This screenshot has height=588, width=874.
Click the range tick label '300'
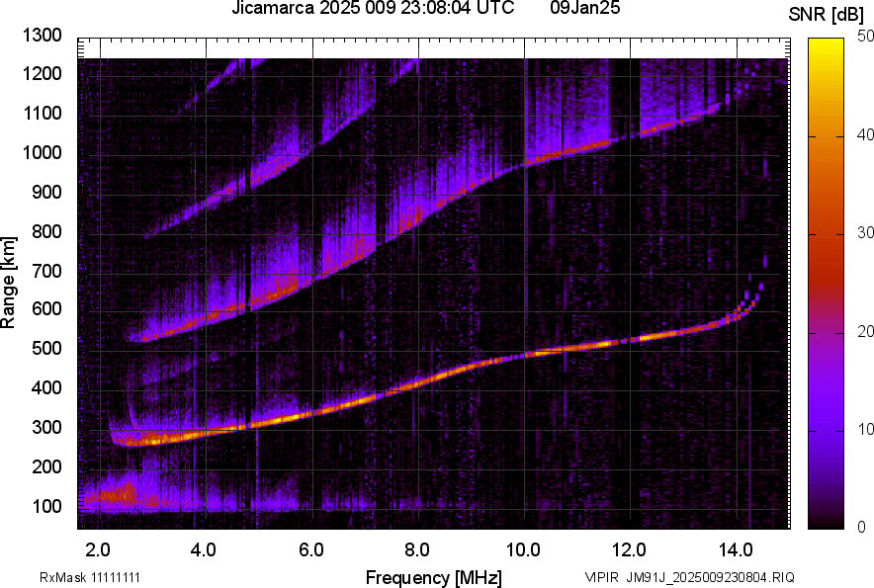[x=46, y=428]
